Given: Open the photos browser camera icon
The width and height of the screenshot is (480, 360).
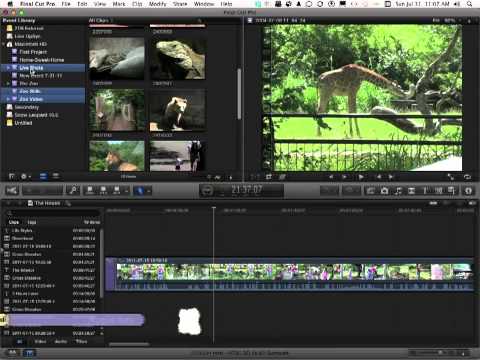Looking at the screenshot, I should (x=384, y=191).
